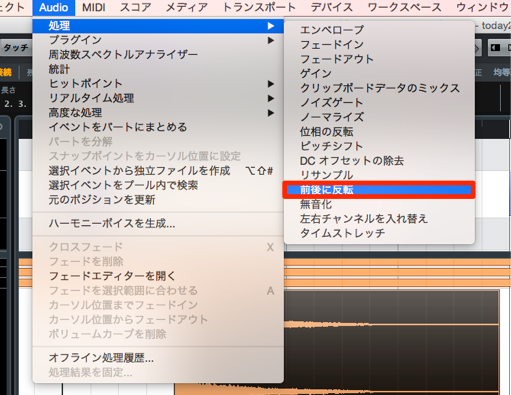Choose 選択イベントから独立ファイルを作成
This screenshot has width=511, height=395.
click(x=158, y=171)
